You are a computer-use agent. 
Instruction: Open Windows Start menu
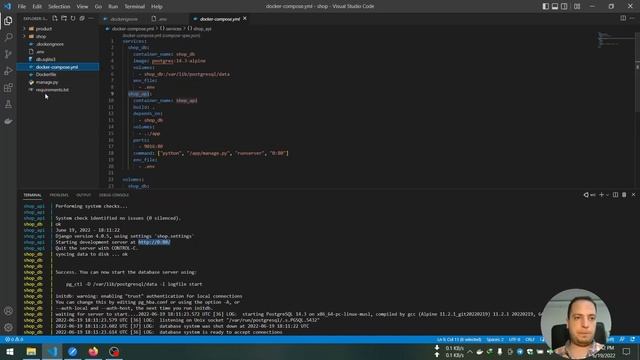(x=10, y=351)
